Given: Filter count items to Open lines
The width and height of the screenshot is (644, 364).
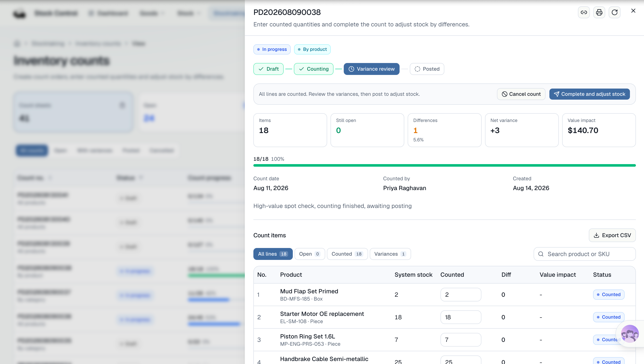Looking at the screenshot, I should pos(309,254).
